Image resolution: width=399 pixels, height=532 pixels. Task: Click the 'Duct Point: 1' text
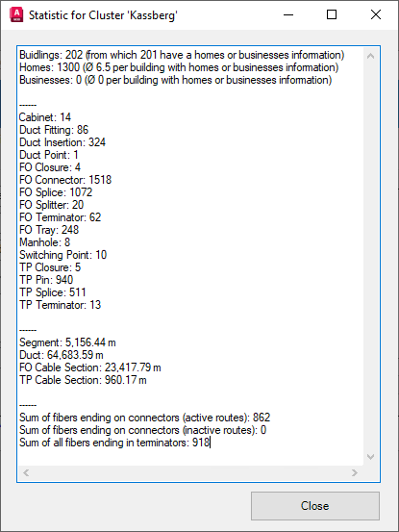point(49,155)
